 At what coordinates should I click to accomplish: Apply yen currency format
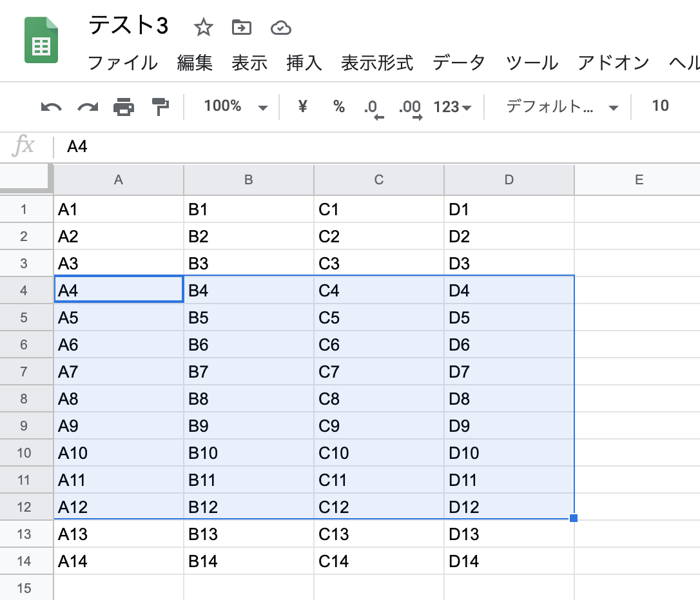pyautogui.click(x=302, y=106)
